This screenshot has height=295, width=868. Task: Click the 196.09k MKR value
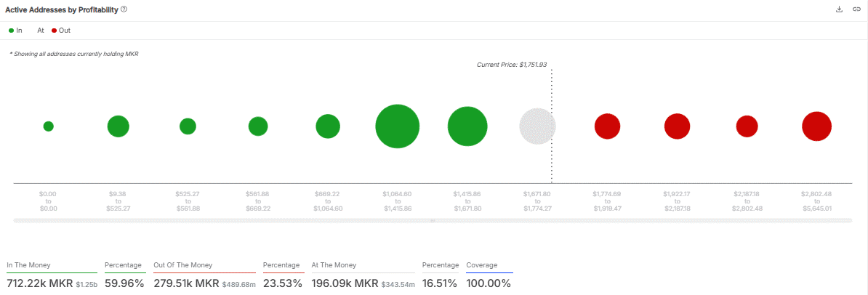345,283
